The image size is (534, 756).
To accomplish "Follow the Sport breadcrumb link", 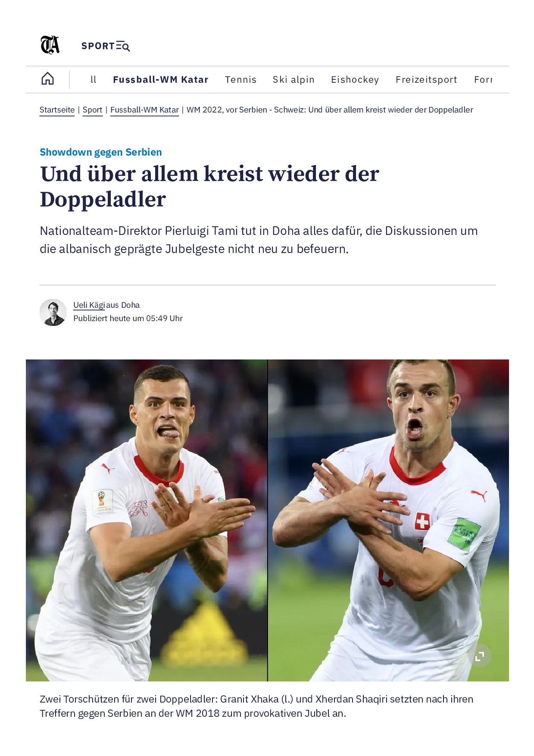I will 92,110.
